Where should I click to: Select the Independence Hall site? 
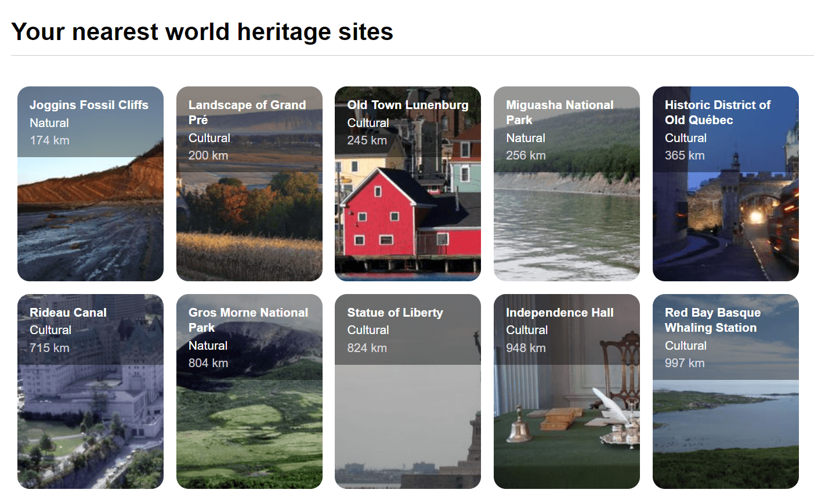[566, 390]
